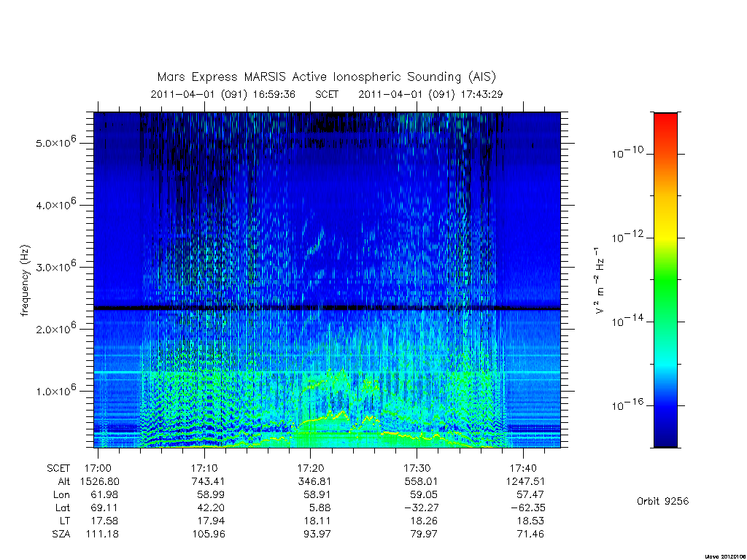Click local time value 18.26
The width and height of the screenshot is (747, 560).
point(424,521)
